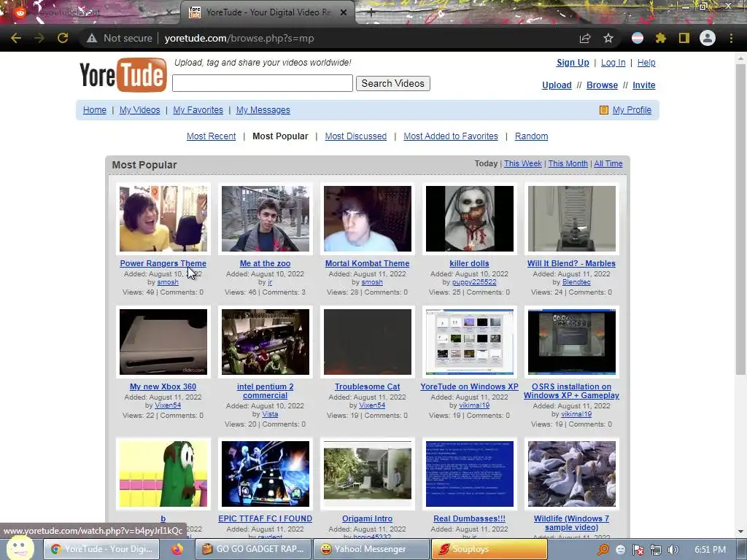The height and width of the screenshot is (560, 747).
Task: Filter Most Popular by This Week
Action: point(522,163)
